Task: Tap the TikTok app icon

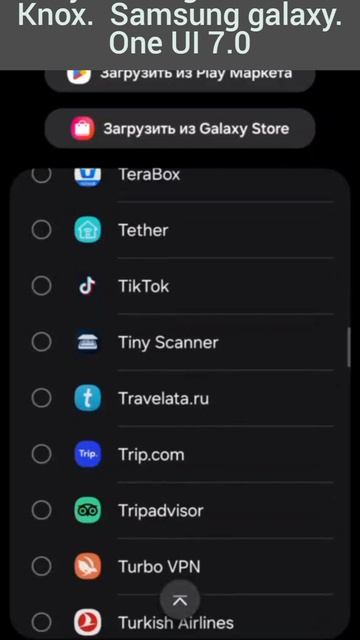Action: pos(87,286)
